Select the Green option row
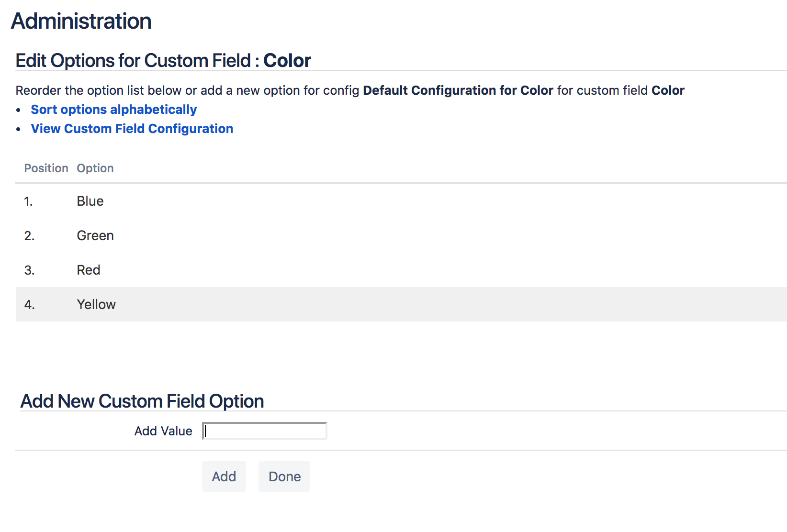787x532 pixels. [x=95, y=236]
